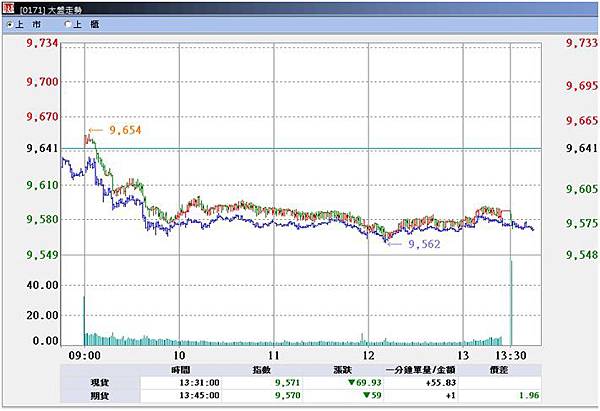Viewport: 600px width, 411px height.
Task: Click the 1.96 price spread value
Action: (x=529, y=395)
